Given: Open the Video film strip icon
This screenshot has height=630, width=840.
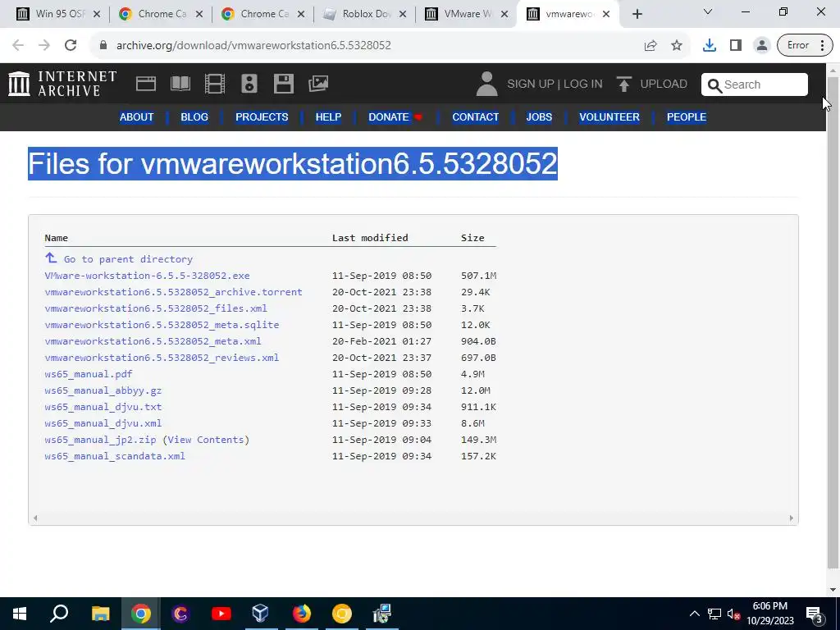Looking at the screenshot, I should point(214,84).
